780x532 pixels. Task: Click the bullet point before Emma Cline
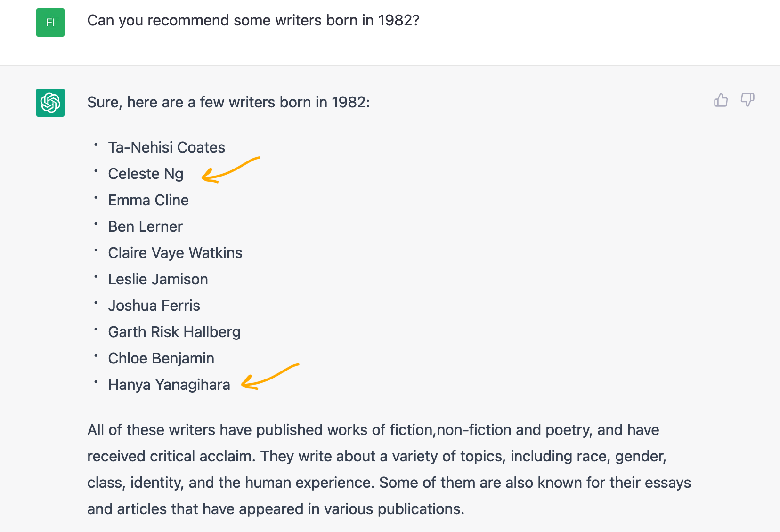[96, 198]
